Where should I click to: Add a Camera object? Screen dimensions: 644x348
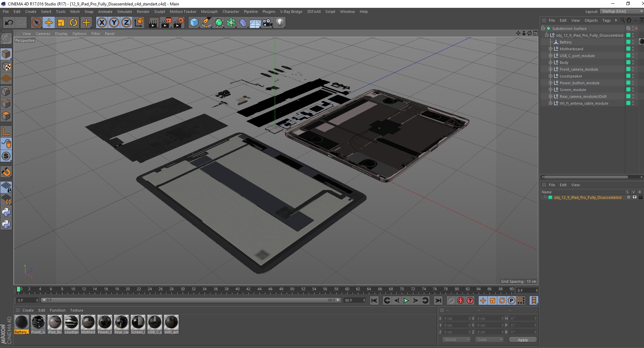click(x=268, y=23)
